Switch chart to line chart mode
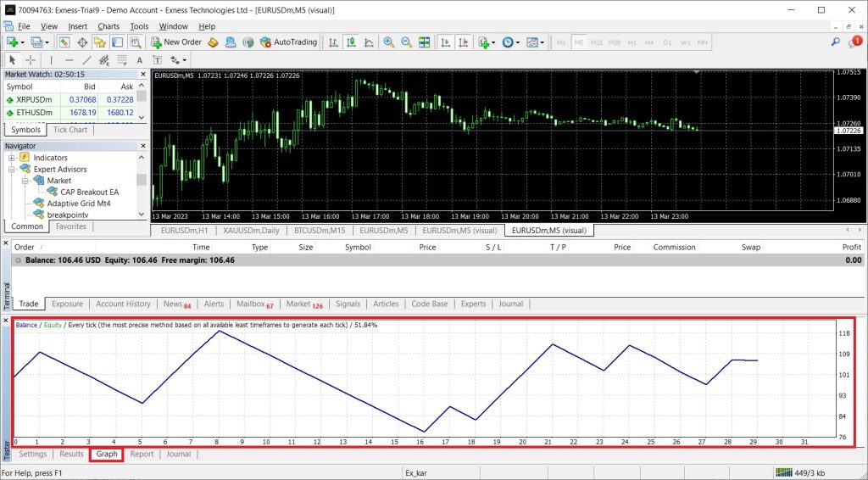 pyautogui.click(x=369, y=42)
